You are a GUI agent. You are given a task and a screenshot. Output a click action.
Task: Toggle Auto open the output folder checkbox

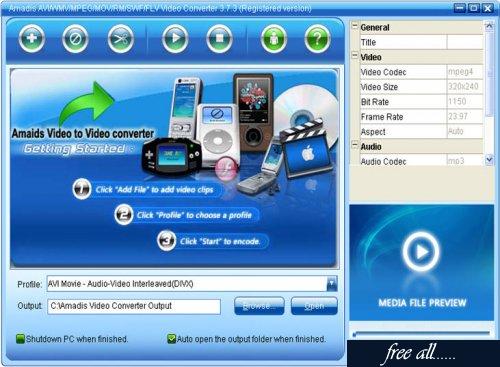pyautogui.click(x=171, y=339)
